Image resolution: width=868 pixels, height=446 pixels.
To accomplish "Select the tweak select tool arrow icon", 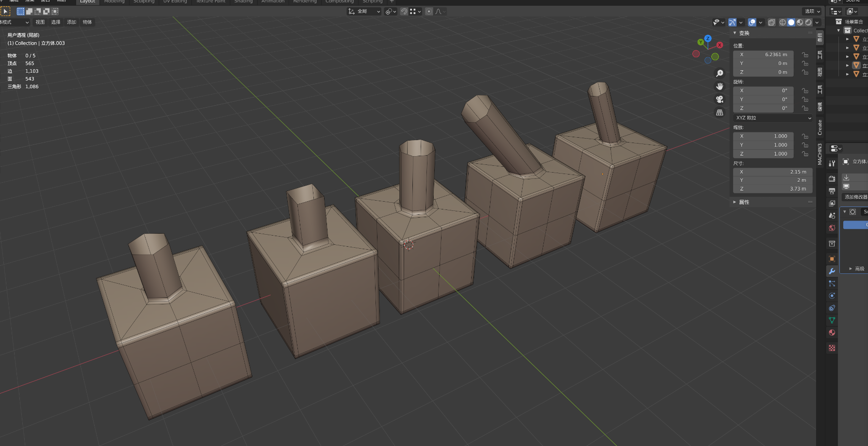I will pos(6,11).
